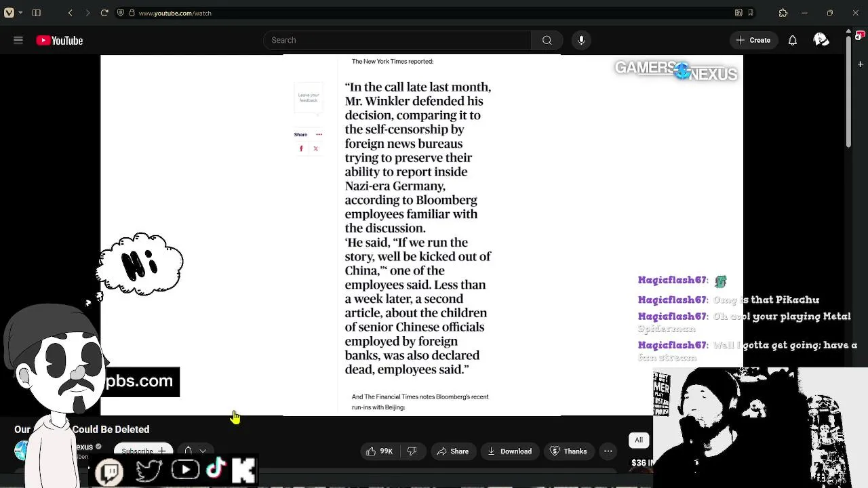Open the YouTube guide hamburger menu
The image size is (868, 488).
tap(18, 40)
